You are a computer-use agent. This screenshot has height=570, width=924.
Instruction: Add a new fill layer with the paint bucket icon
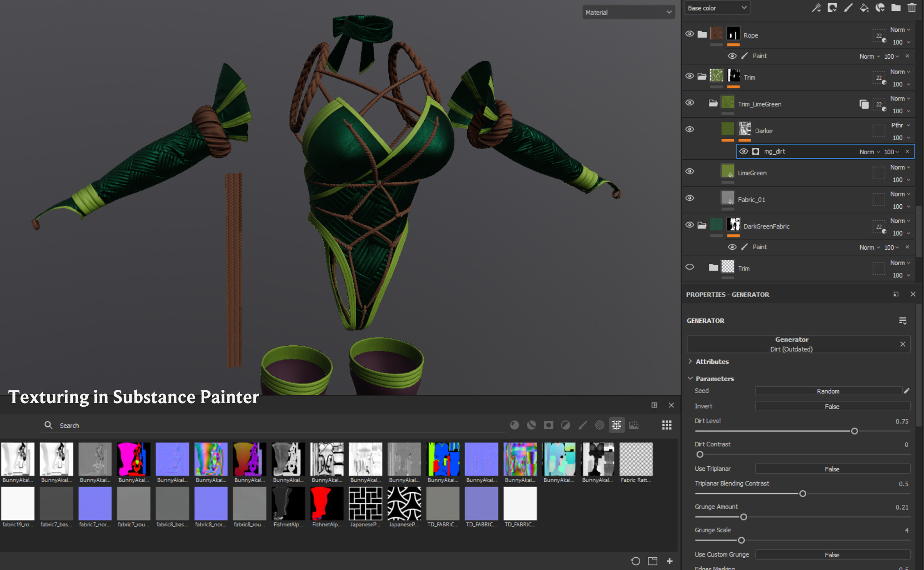tap(864, 8)
